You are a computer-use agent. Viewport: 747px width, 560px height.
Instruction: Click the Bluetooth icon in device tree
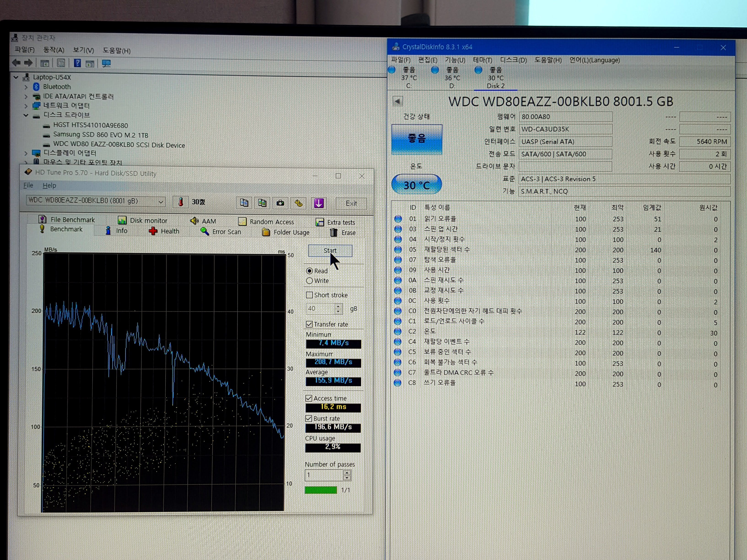tap(36, 87)
